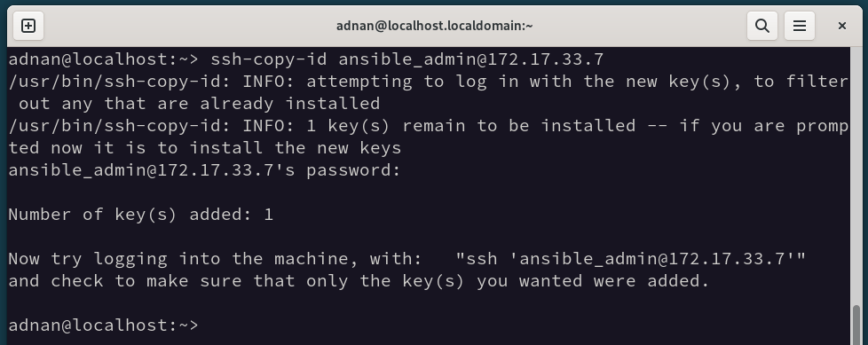Open a new terminal tab
Image resolution: width=868 pixels, height=345 pixels.
coord(28,26)
